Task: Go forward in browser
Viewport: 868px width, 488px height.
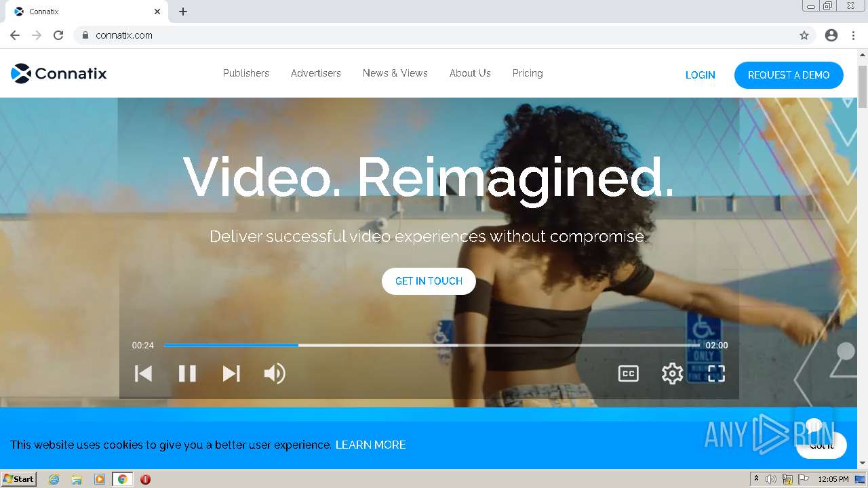Action: click(37, 35)
